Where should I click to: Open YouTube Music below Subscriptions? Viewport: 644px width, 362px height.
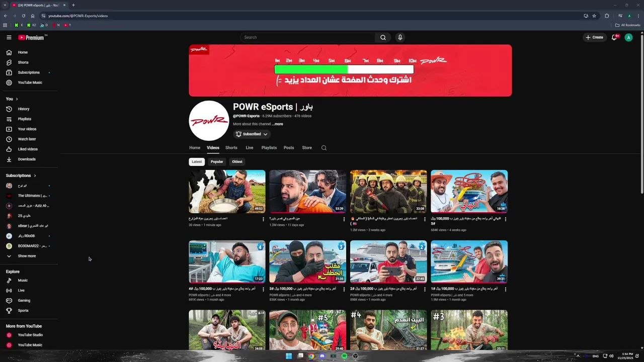pos(29,82)
